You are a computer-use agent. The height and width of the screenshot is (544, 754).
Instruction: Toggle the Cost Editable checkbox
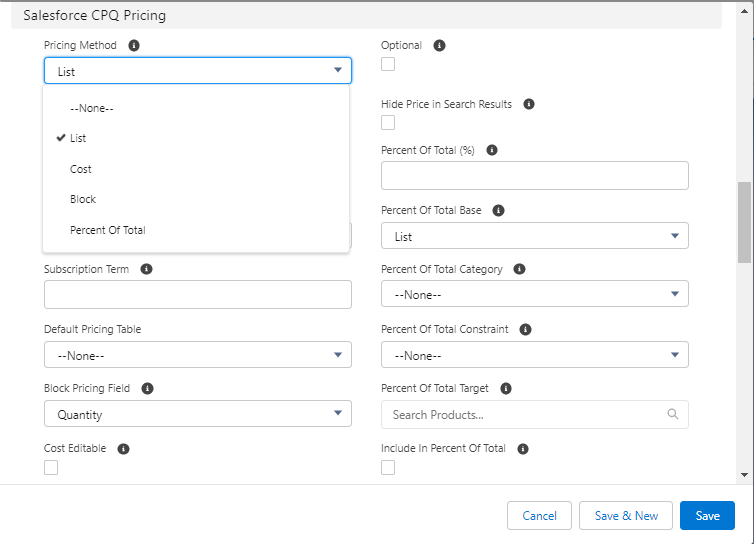pos(51,467)
